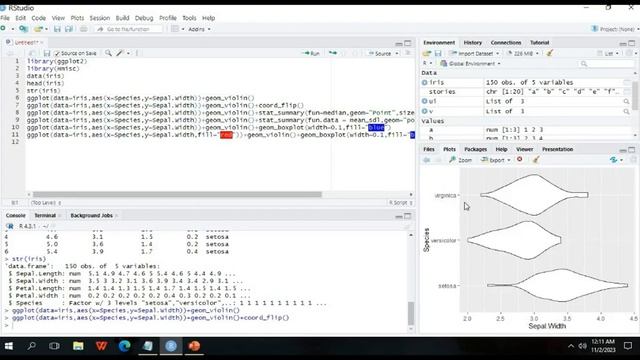The image size is (640, 360).
Task: Open Addins dropdown
Action: 199,29
